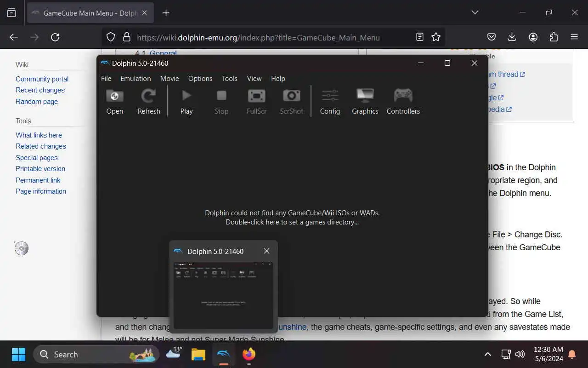
Task: Open Firefox View recent browsing
Action: 11,13
